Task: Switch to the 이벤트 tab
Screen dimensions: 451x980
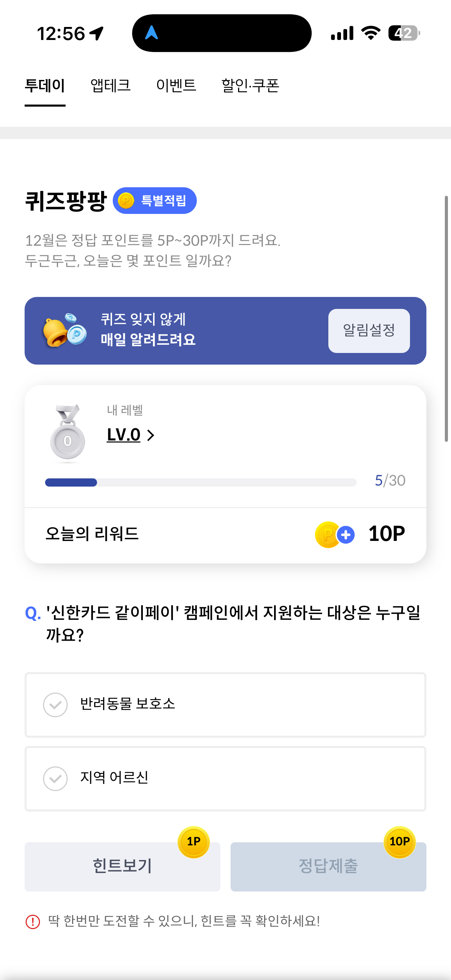Action: [x=176, y=85]
